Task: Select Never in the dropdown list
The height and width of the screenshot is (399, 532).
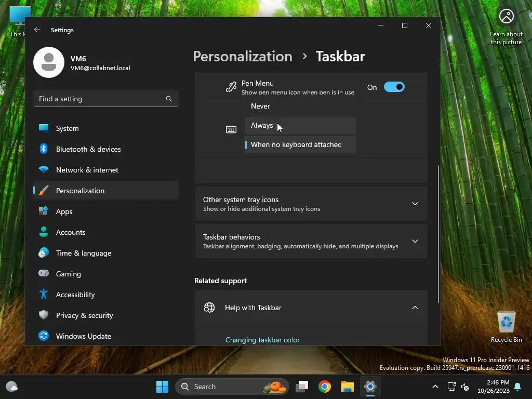Action: pos(300,106)
